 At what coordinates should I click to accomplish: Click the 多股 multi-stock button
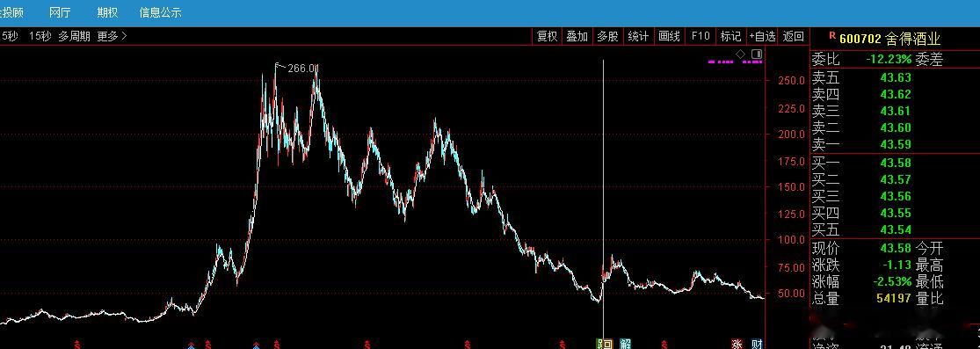coord(607,36)
